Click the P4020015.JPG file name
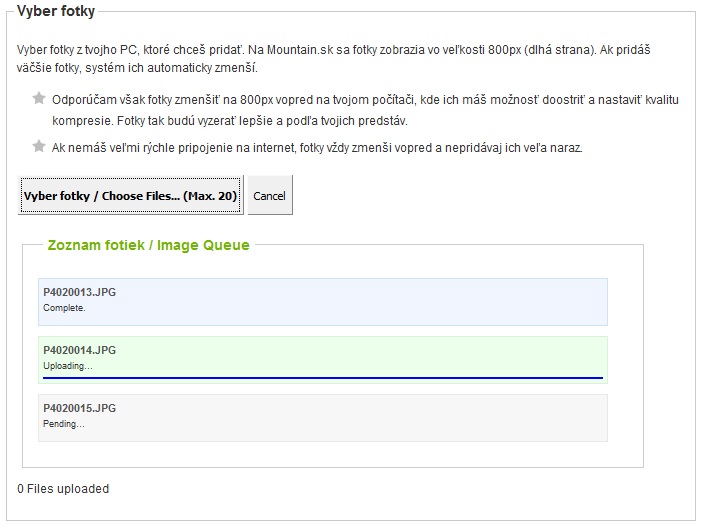The width and height of the screenshot is (703, 528). click(79, 408)
